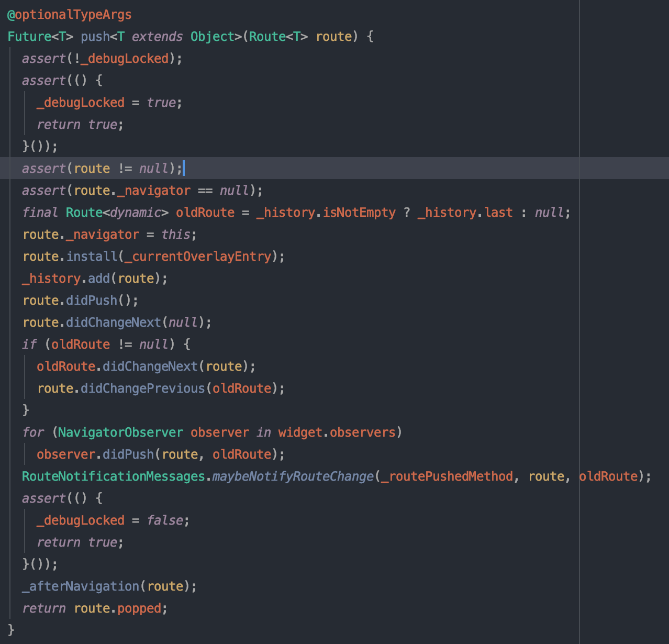This screenshot has width=669, height=644.
Task: Click Future<T> return type
Action: point(40,37)
